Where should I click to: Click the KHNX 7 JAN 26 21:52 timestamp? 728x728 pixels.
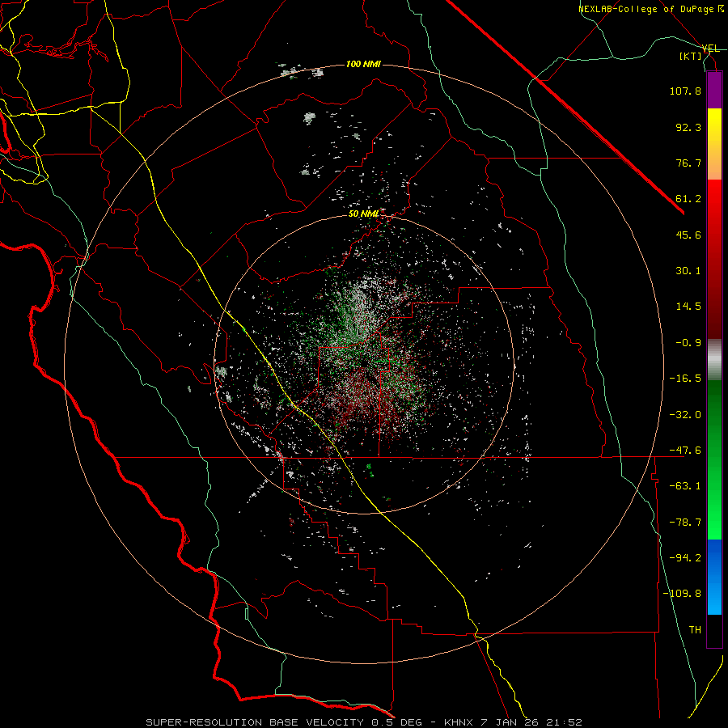pos(513,722)
